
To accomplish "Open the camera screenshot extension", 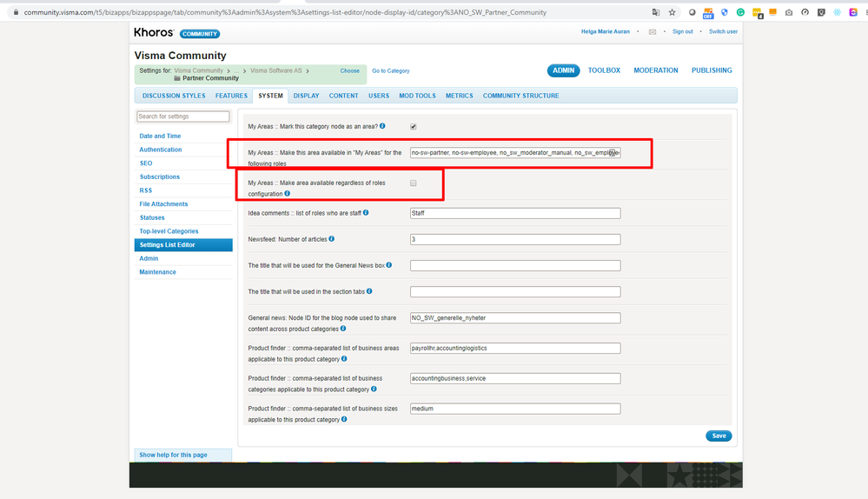I will click(x=789, y=12).
